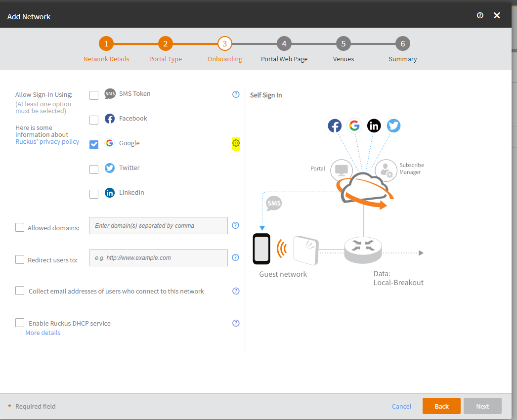Jump to step 5 Venues

pyautogui.click(x=343, y=43)
